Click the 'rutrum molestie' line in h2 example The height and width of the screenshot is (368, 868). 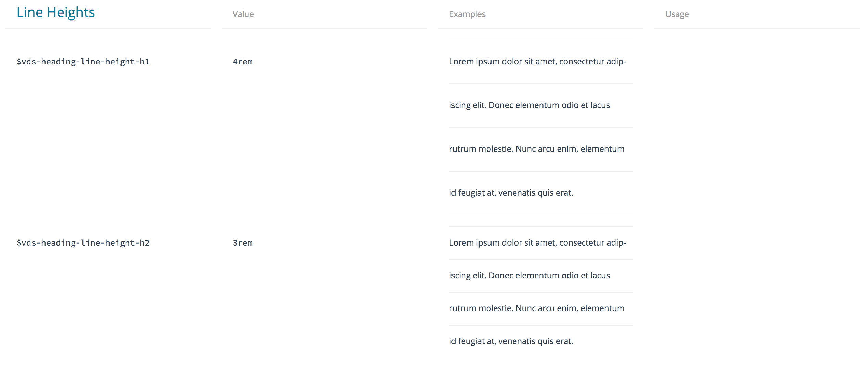click(x=536, y=308)
